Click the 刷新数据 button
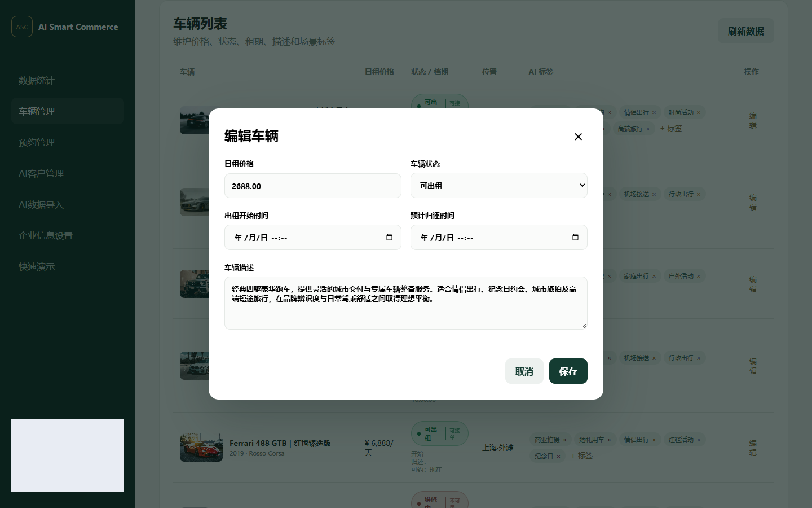 (x=745, y=31)
